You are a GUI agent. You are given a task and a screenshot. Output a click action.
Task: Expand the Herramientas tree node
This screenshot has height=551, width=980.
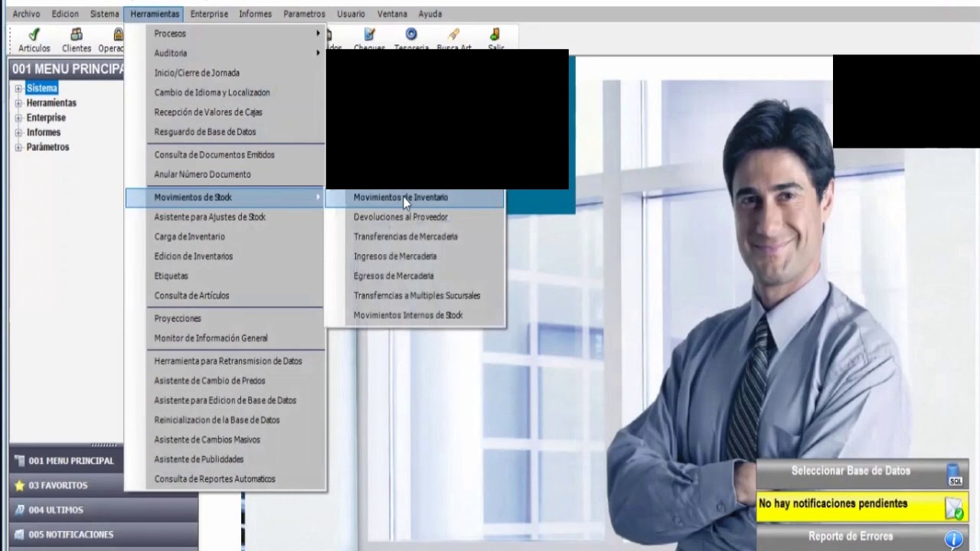(18, 103)
